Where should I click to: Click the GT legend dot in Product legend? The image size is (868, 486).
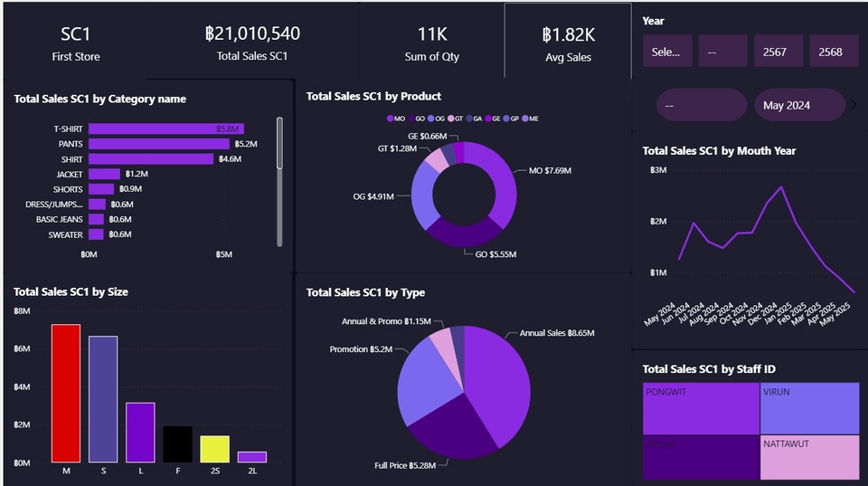pos(449,119)
